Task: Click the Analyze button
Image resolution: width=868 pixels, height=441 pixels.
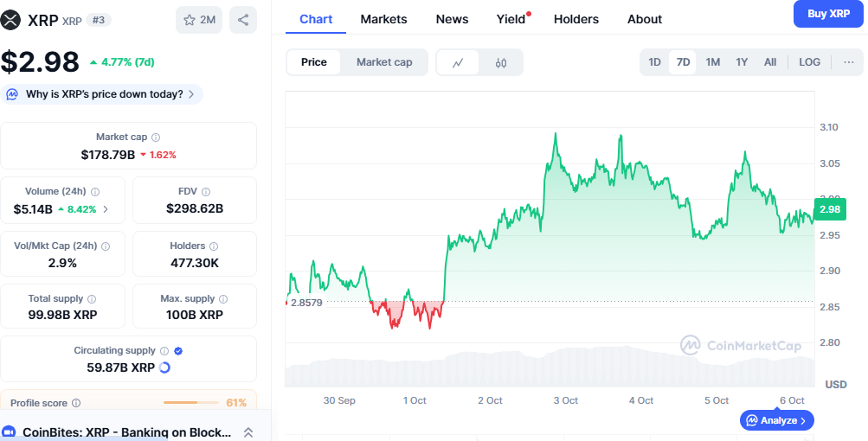Action: pyautogui.click(x=777, y=421)
